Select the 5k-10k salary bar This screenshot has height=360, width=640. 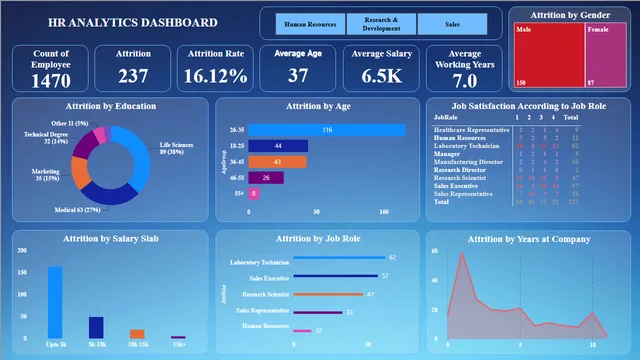point(96,327)
